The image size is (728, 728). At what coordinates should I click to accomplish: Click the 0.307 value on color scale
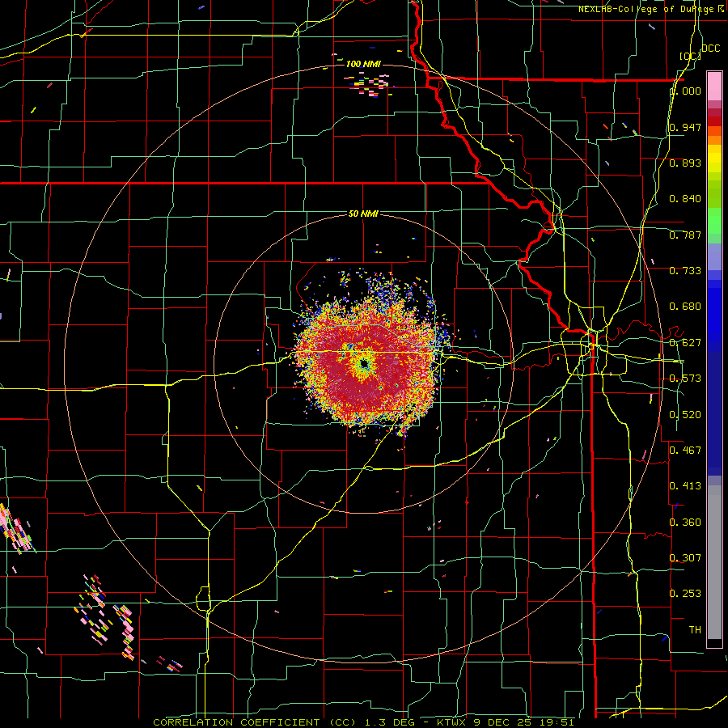click(x=685, y=557)
